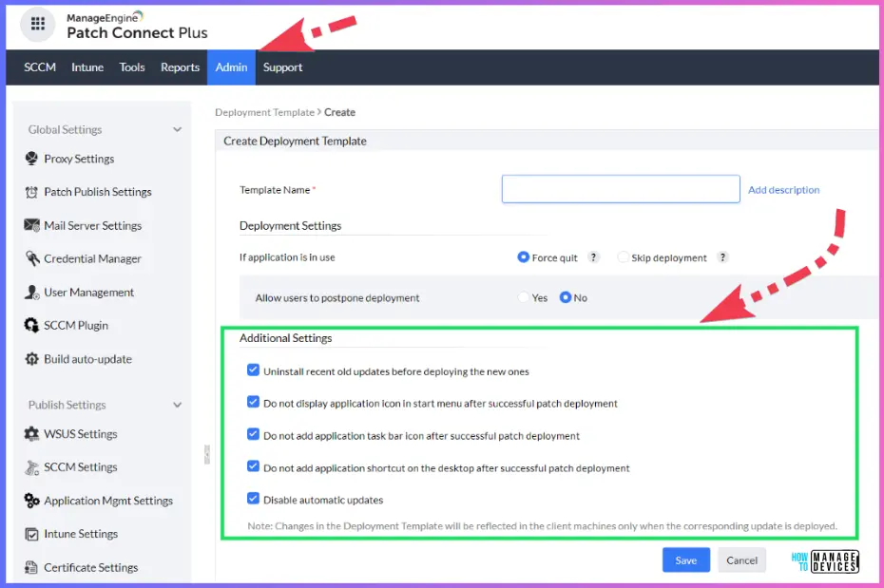Click the Build auto-update gear icon
884x588 pixels.
[x=31, y=359]
